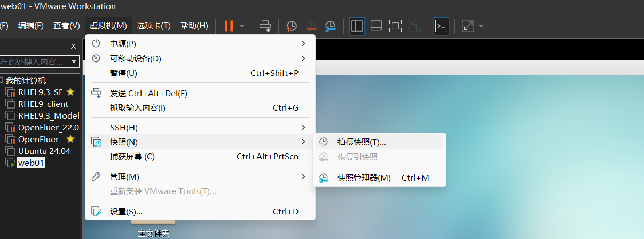Click the chevron arrow on 快照(N) row
This screenshot has width=644, height=239.
point(303,142)
